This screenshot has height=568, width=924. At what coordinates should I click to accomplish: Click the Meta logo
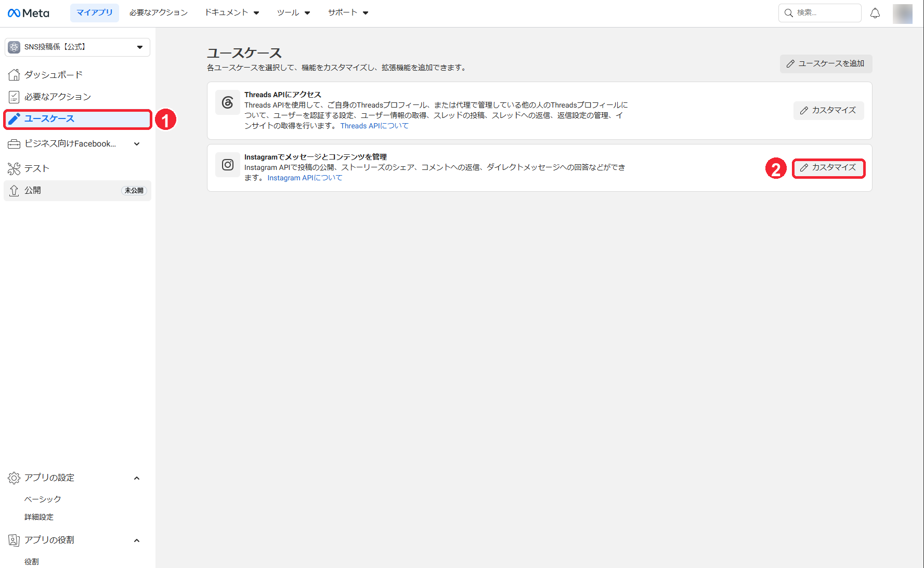coord(29,13)
